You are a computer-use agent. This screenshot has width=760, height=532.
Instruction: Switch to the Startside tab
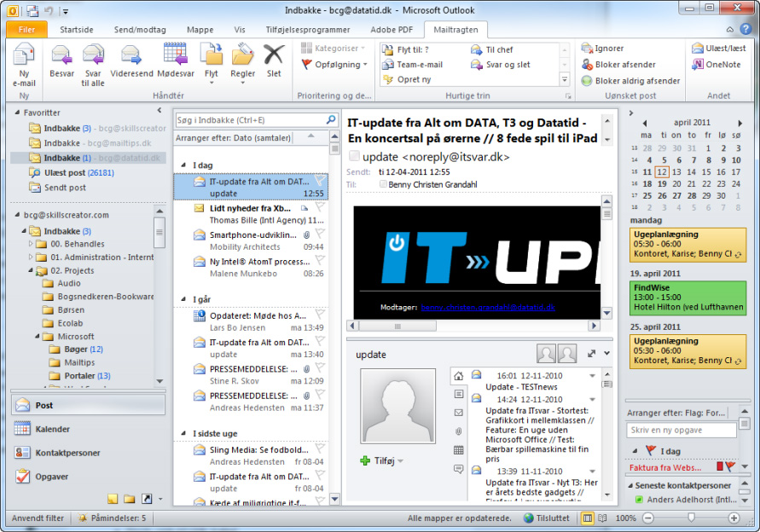coord(77,29)
